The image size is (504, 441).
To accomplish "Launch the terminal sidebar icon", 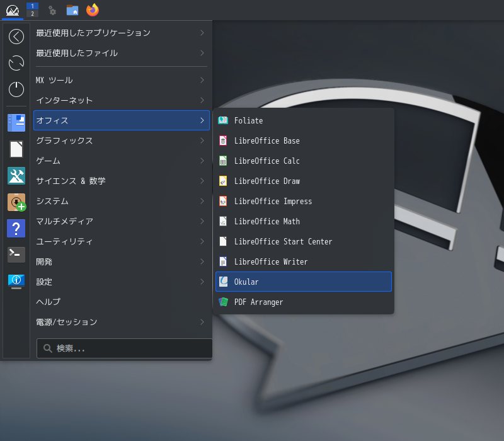I will 16,255.
